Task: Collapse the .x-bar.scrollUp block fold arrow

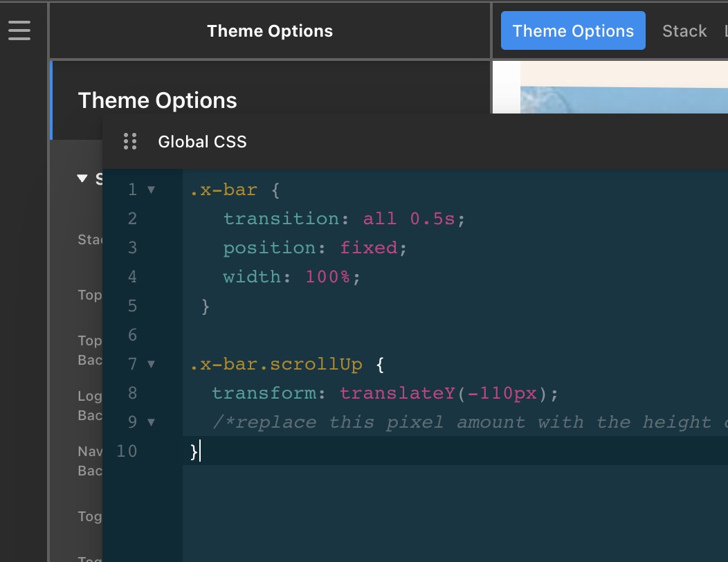Action: 151,364
